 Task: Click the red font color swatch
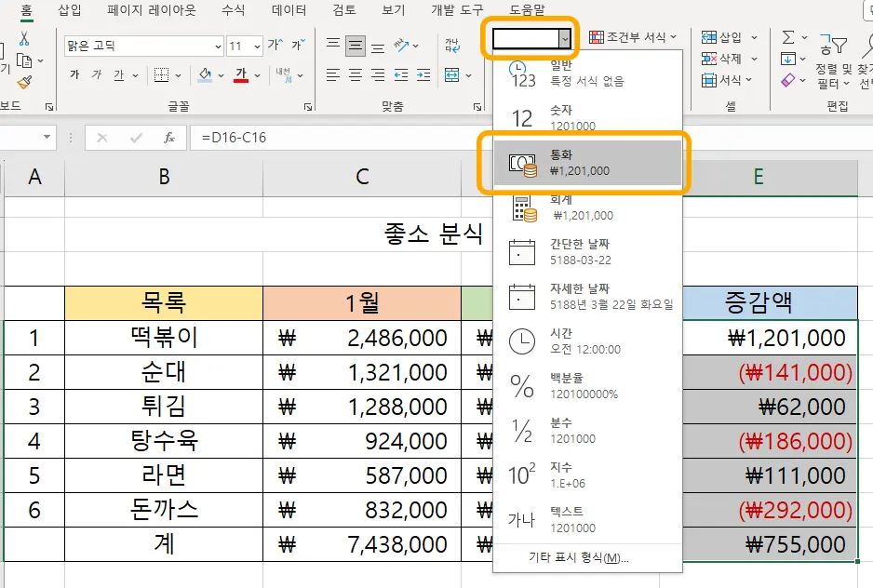pyautogui.click(x=240, y=76)
